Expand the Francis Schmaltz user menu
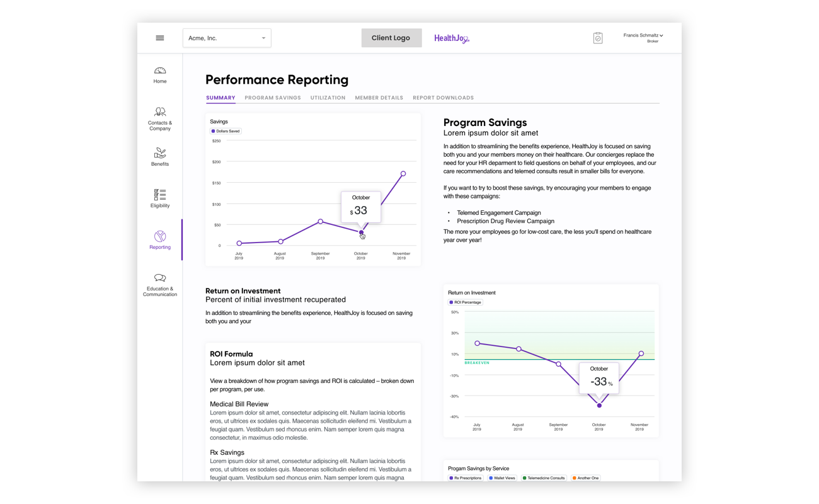 click(x=643, y=38)
